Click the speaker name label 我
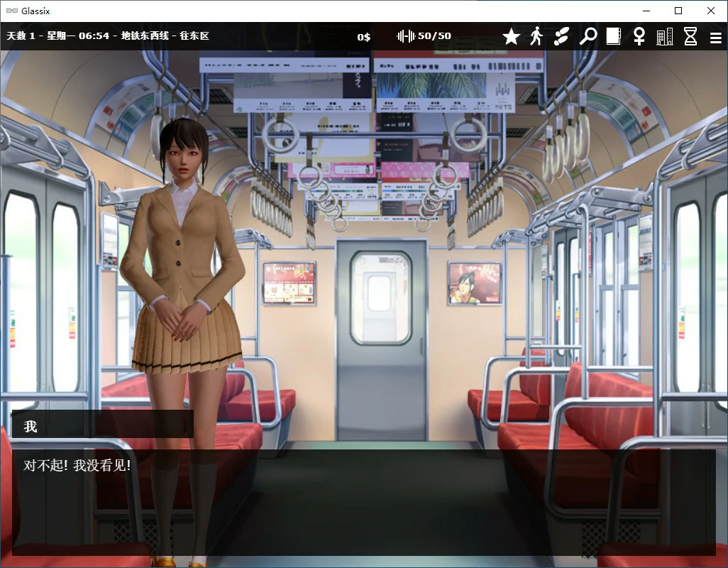This screenshot has width=728, height=568. pyautogui.click(x=31, y=426)
